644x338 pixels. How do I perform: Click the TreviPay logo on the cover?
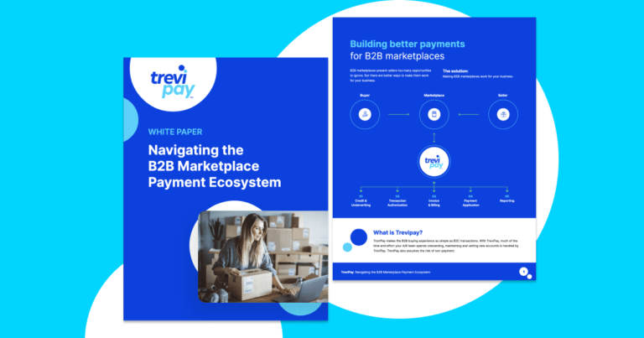(173, 81)
